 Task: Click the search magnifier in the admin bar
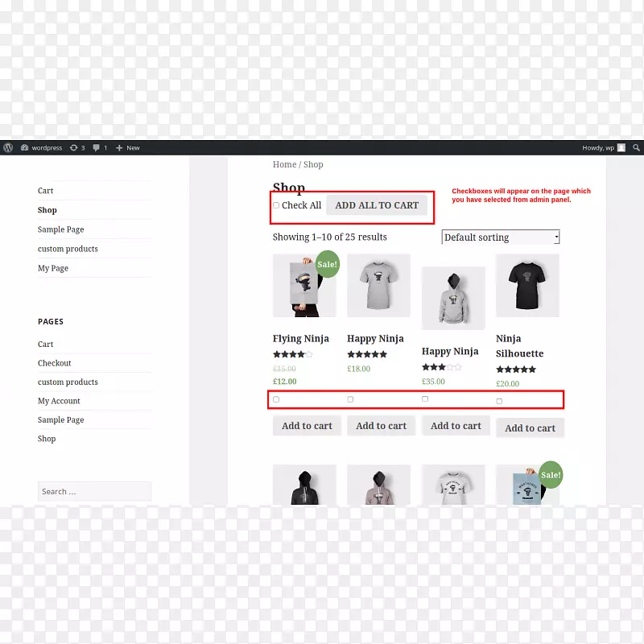[x=636, y=147]
